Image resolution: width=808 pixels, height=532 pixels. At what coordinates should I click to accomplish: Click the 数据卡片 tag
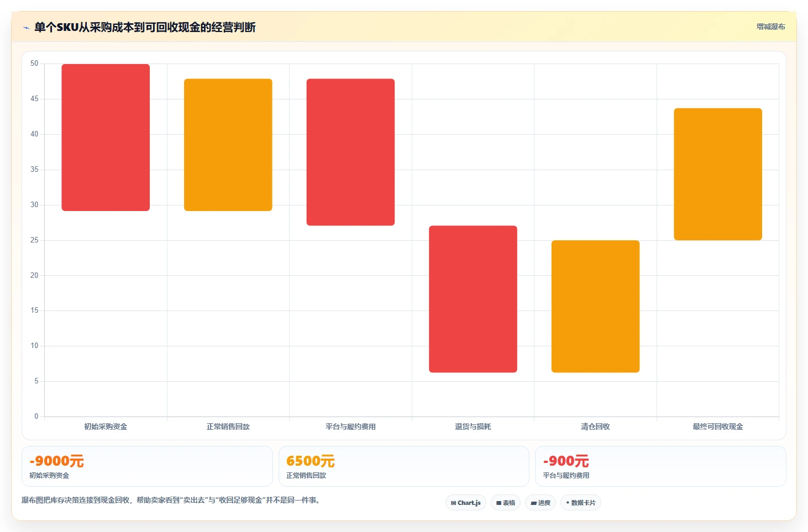point(581,503)
